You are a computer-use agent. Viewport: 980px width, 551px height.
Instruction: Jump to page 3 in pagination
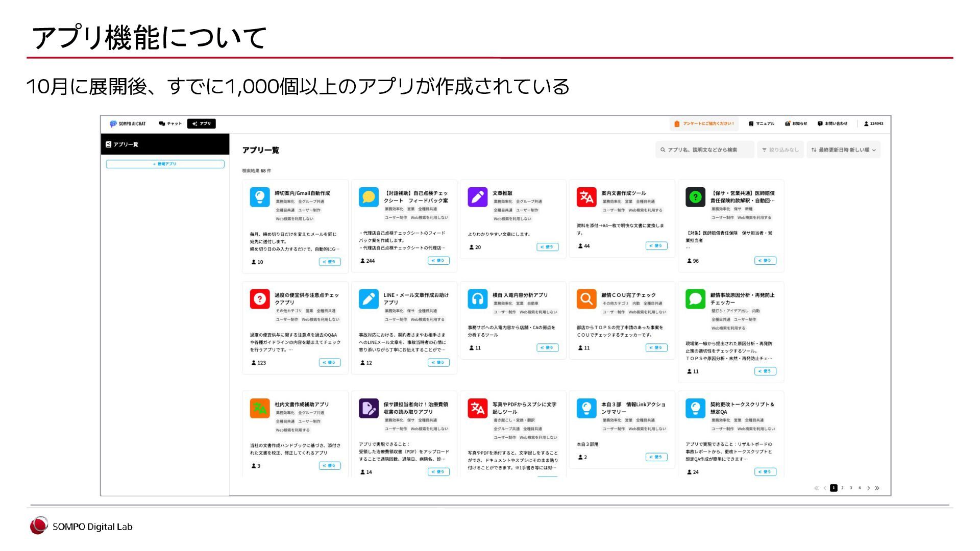(x=851, y=488)
